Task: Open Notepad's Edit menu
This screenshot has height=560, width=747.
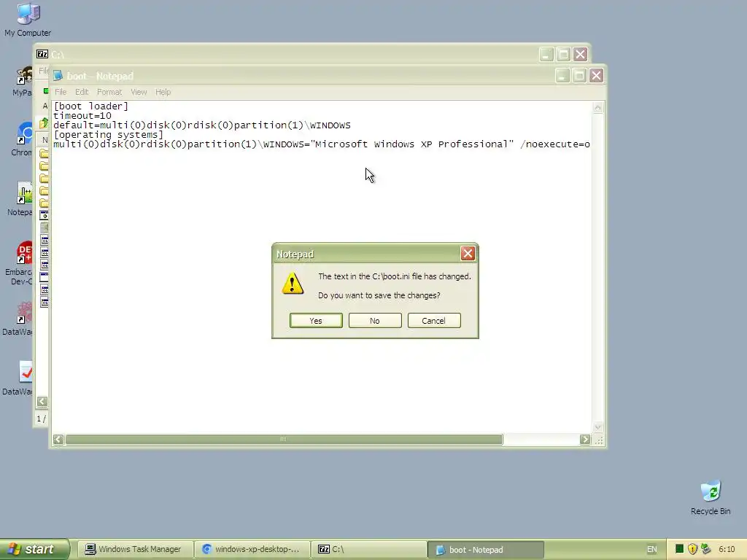Action: coord(82,92)
